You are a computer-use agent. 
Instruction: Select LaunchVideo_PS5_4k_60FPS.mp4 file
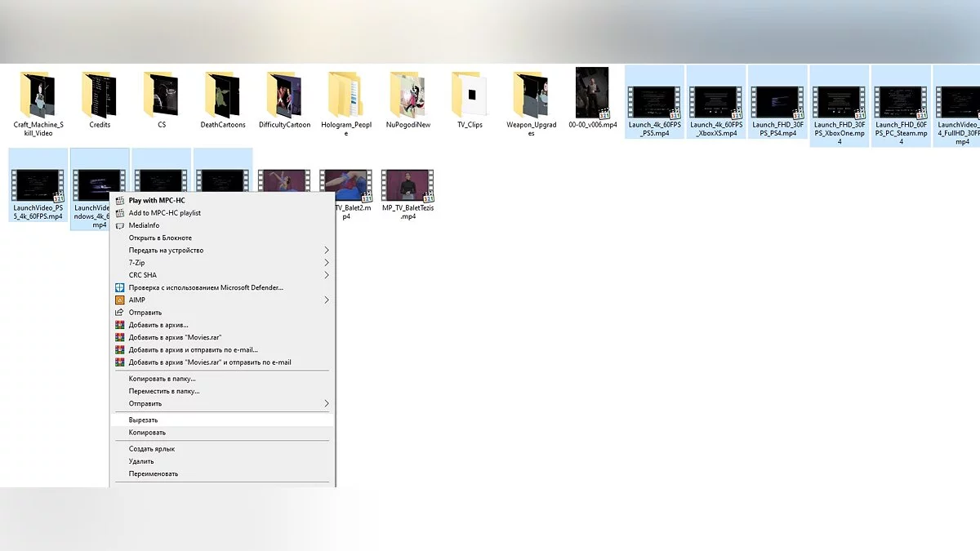[x=38, y=186]
